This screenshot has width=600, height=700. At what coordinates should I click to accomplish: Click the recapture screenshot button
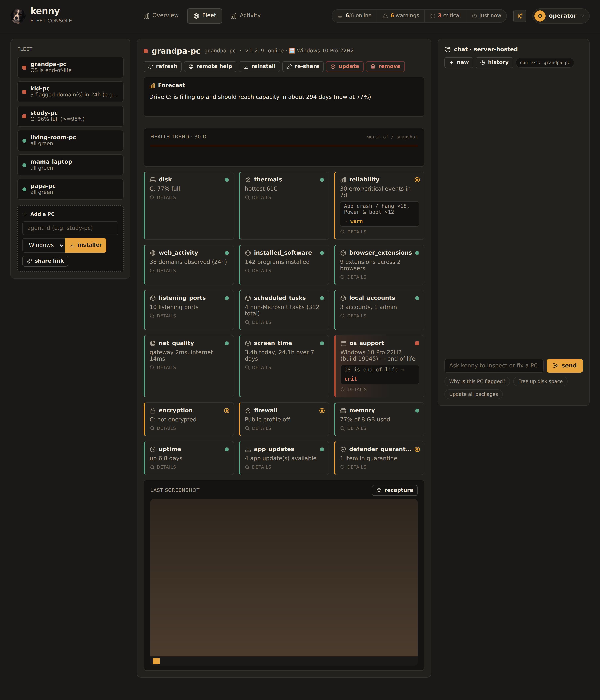394,490
